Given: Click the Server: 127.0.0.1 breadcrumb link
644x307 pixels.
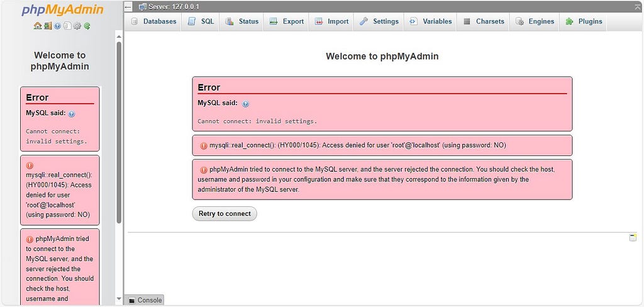Looking at the screenshot, I should 175,7.
